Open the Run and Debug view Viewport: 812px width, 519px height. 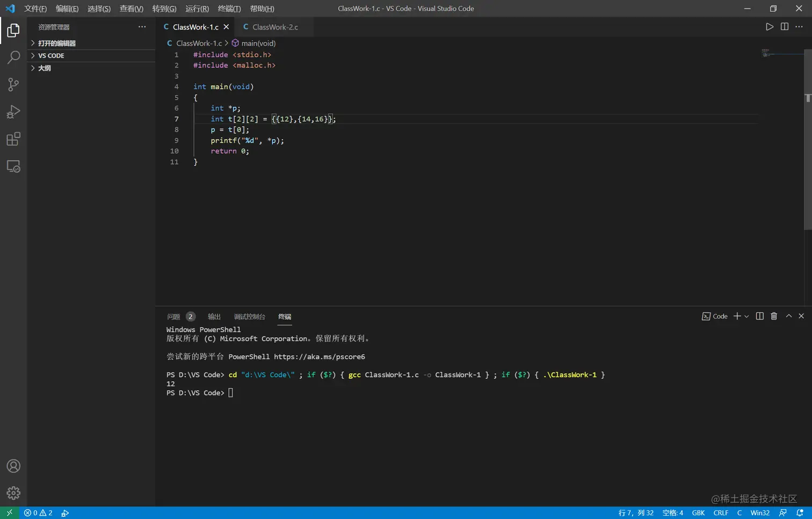click(x=13, y=112)
